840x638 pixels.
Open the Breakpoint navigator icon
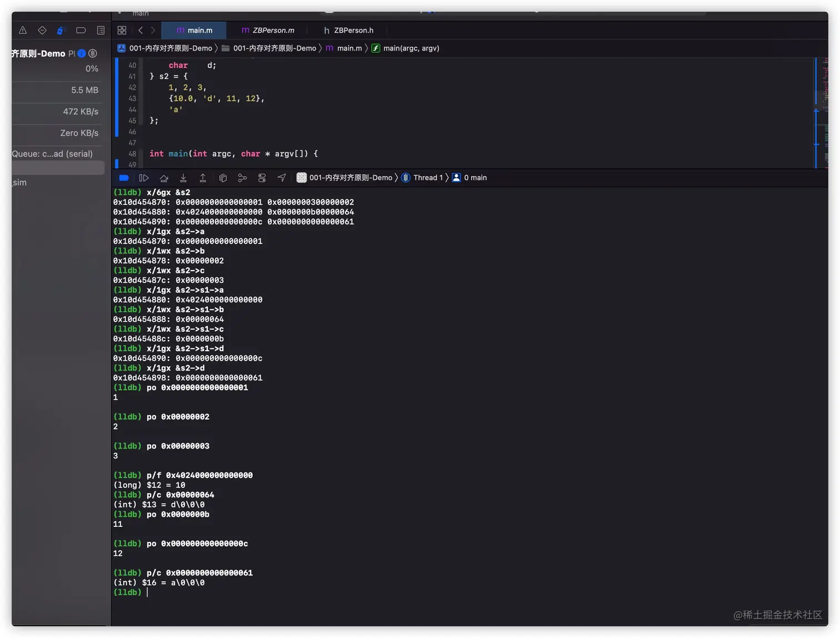click(x=81, y=31)
